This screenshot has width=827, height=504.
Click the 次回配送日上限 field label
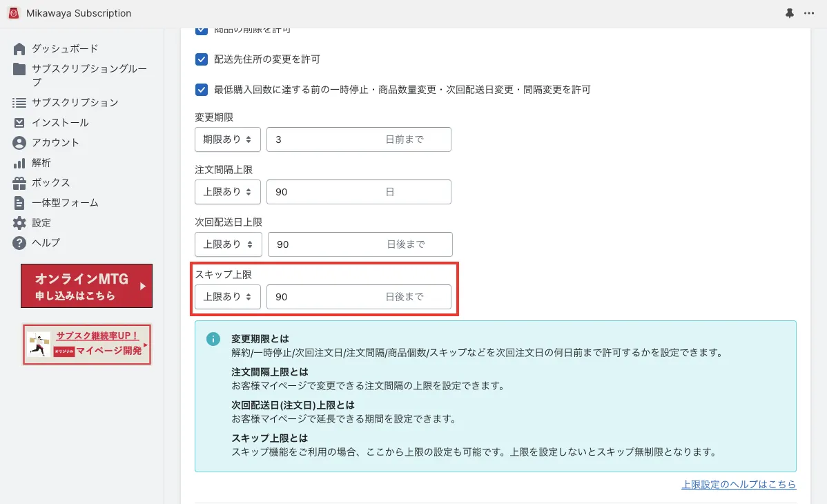pyautogui.click(x=228, y=222)
